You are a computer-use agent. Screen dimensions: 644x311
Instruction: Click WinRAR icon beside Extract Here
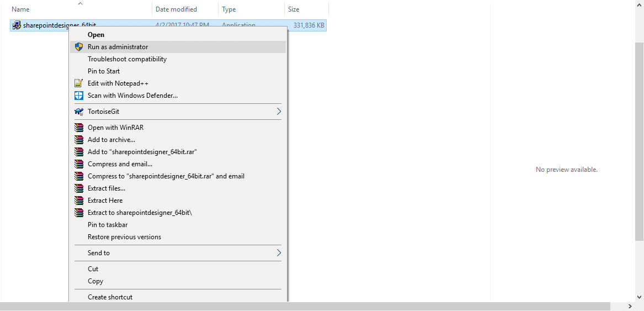coord(79,201)
